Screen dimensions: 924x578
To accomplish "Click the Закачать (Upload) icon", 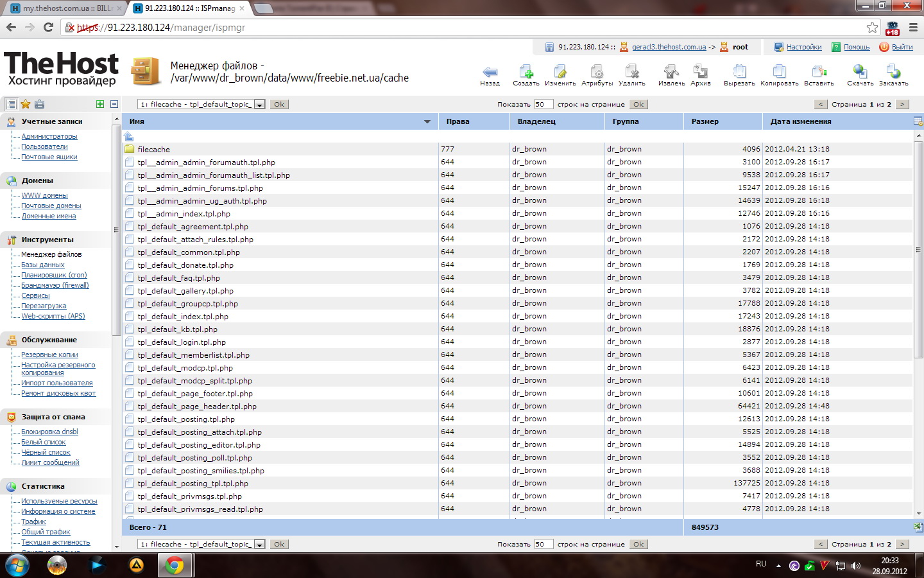I will coord(893,73).
